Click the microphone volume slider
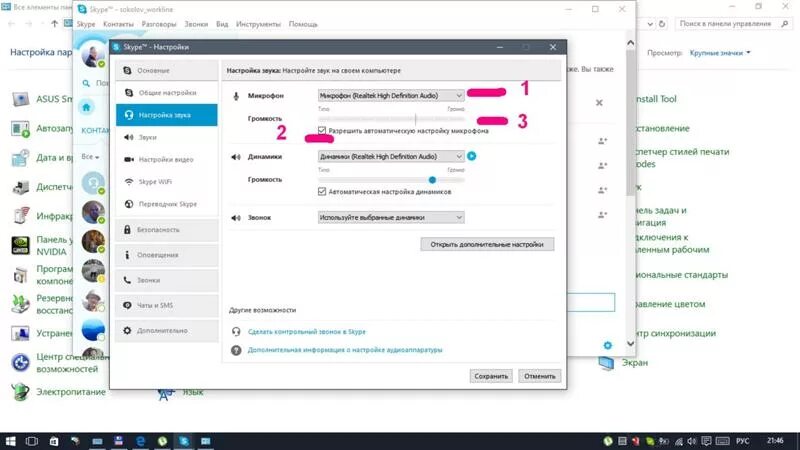800x450 pixels. (x=391, y=119)
